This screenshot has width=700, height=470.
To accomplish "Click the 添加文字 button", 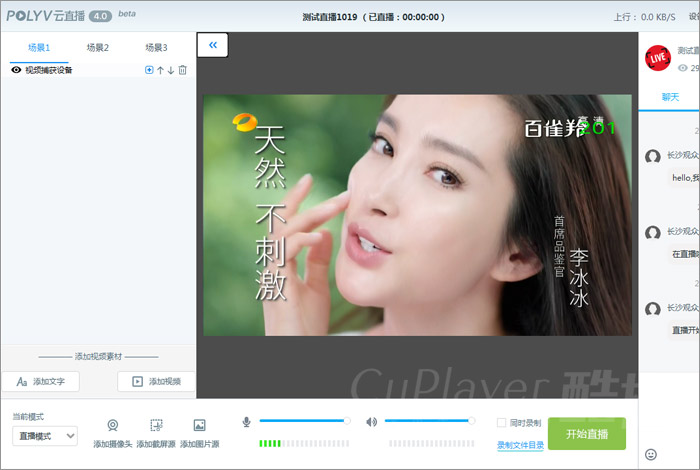I will tap(40, 381).
